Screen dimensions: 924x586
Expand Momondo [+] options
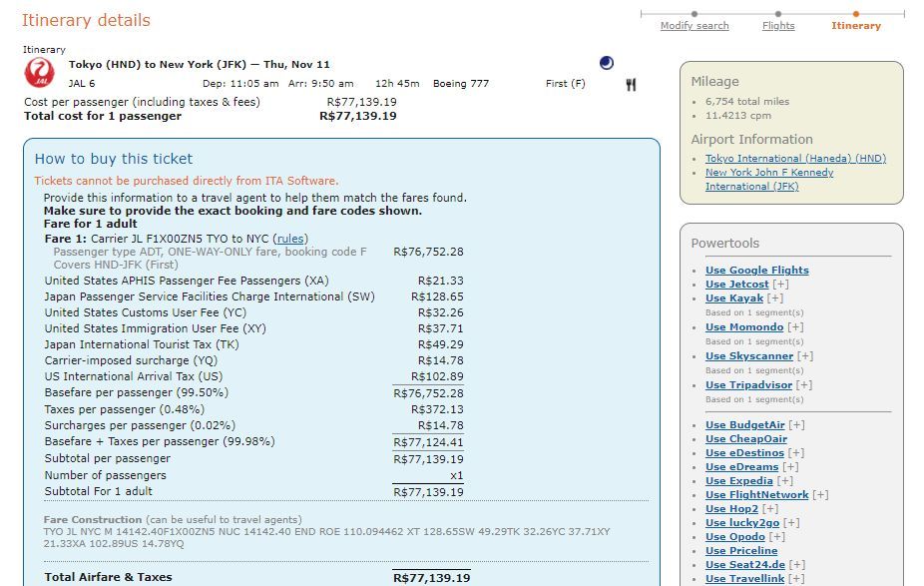click(795, 327)
